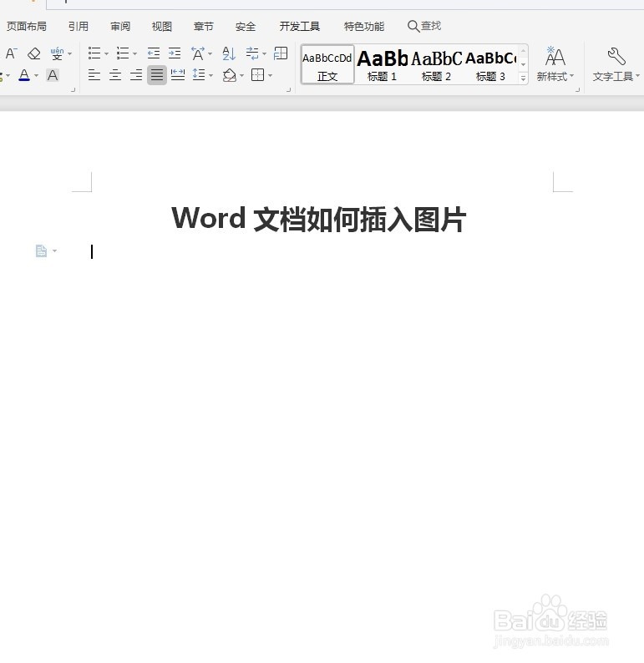
Task: Align text to the left
Action: tap(94, 75)
